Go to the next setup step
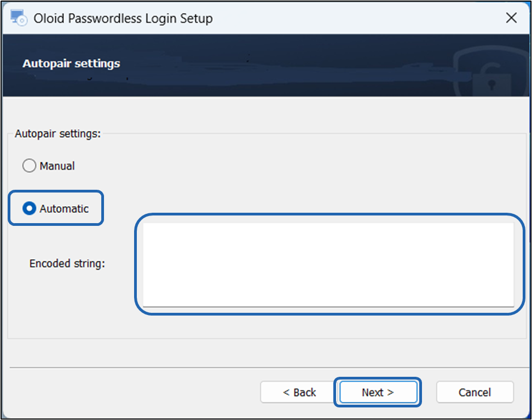 [x=378, y=392]
